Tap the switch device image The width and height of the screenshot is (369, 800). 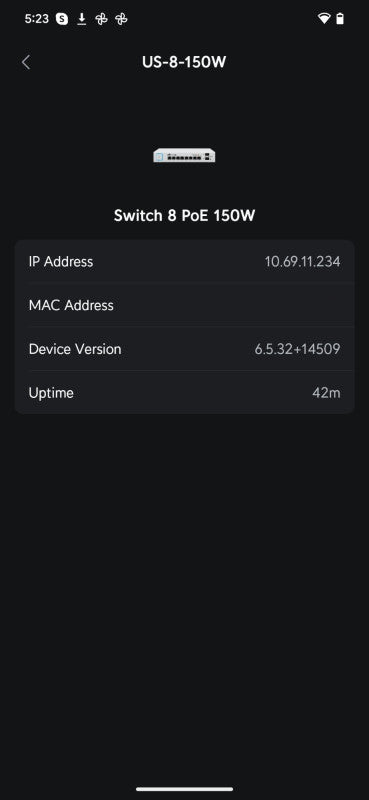pyautogui.click(x=184, y=155)
